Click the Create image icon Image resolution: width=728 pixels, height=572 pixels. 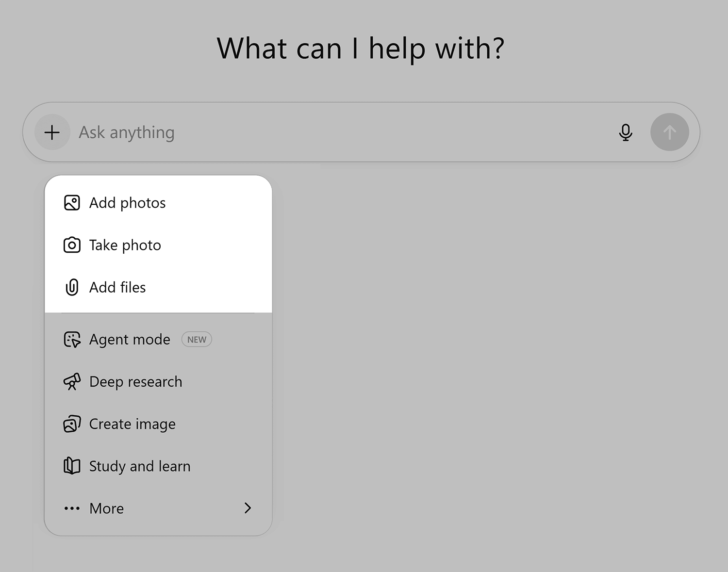pos(72,424)
